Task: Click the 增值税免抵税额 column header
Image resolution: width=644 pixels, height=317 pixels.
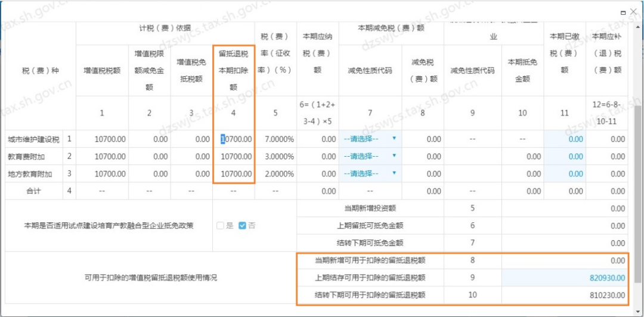Action: (x=191, y=70)
